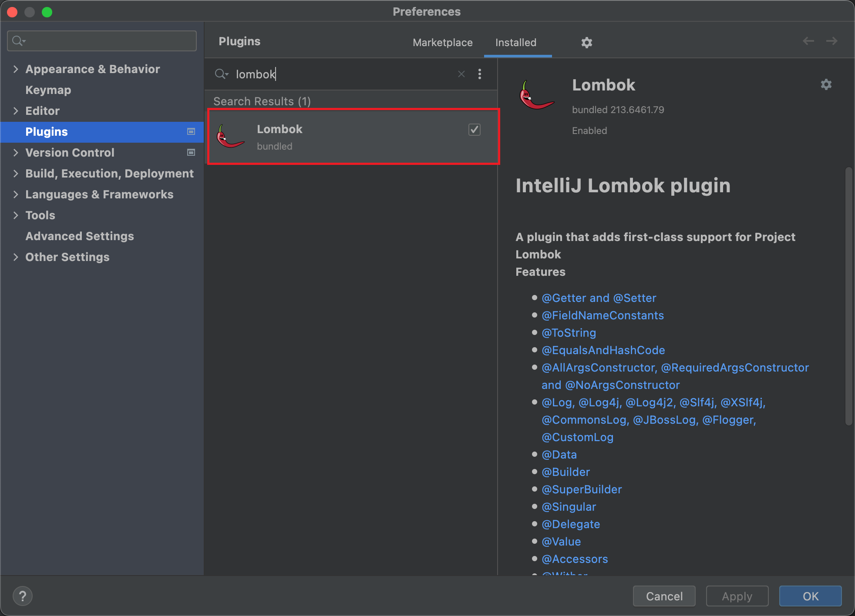Image resolution: width=855 pixels, height=616 pixels.
Task: Open the @Getter and @Setter link
Action: 598,298
